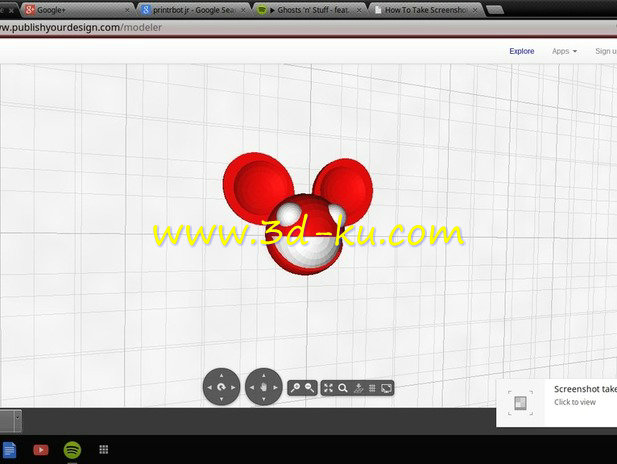Zoom in with the plus magnifier
The height and width of the screenshot is (464, 617).
(295, 388)
